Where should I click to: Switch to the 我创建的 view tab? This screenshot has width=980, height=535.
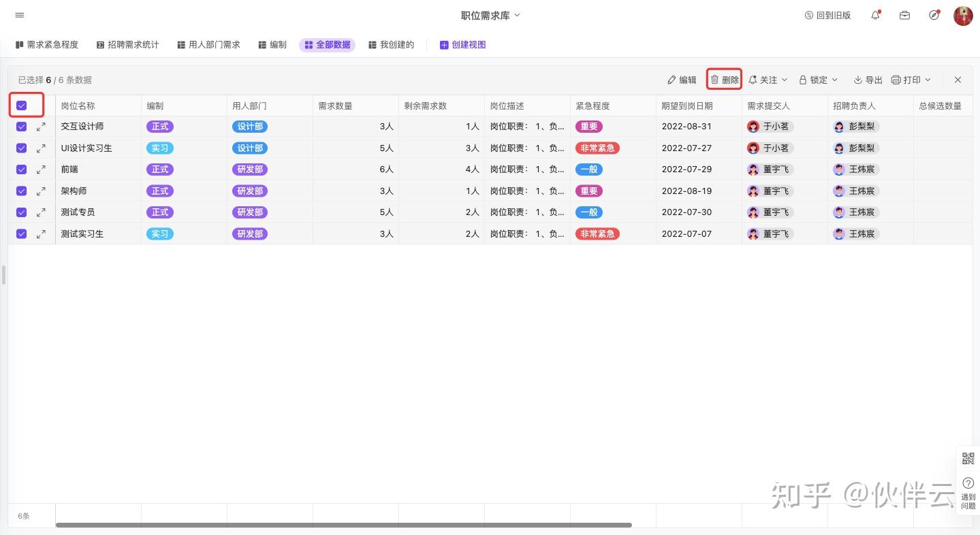pos(392,45)
